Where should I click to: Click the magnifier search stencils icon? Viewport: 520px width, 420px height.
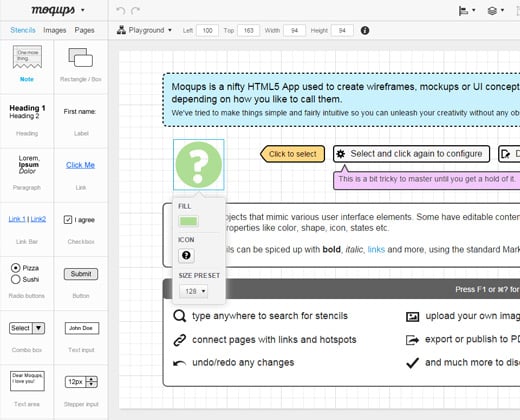point(179,316)
